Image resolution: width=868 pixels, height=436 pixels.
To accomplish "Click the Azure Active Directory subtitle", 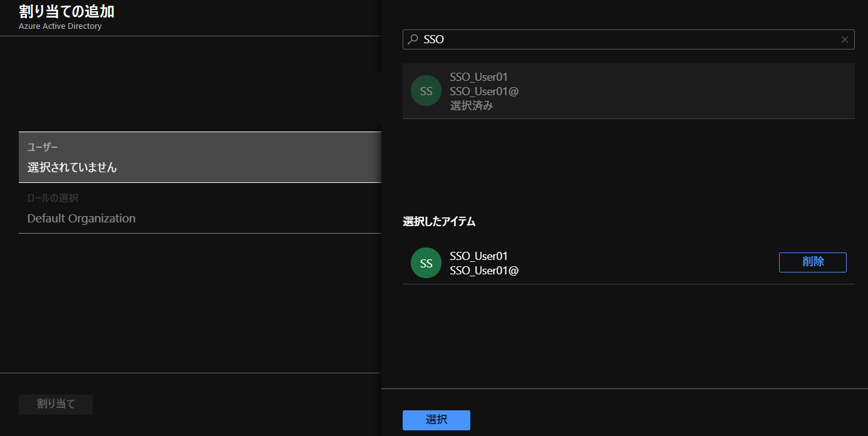I will [x=60, y=26].
